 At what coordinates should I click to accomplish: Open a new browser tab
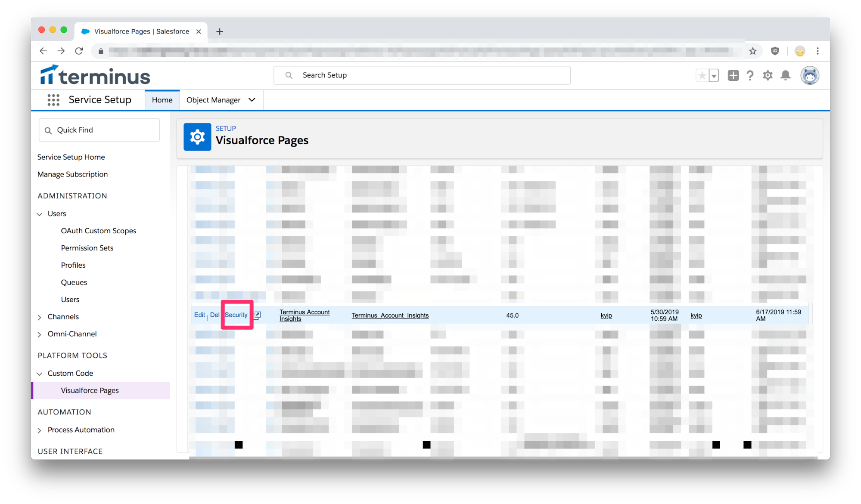(x=220, y=31)
